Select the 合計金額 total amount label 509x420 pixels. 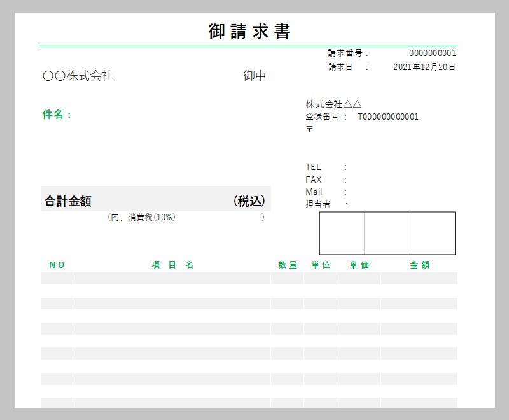pos(68,201)
